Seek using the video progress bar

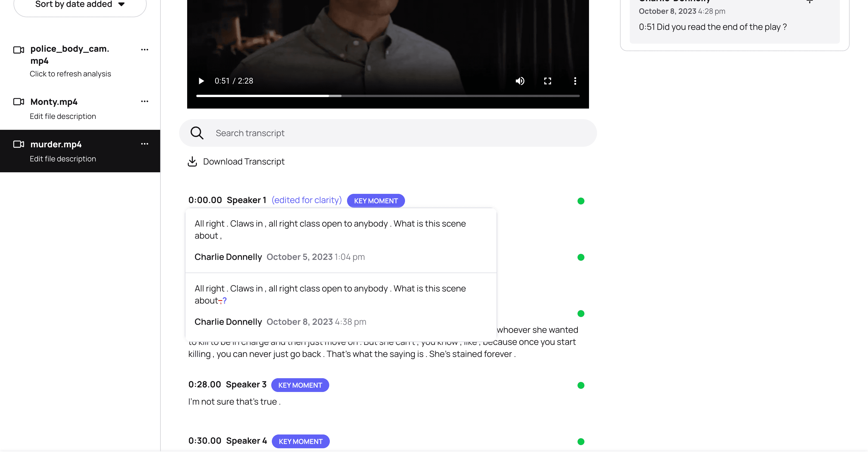click(387, 96)
